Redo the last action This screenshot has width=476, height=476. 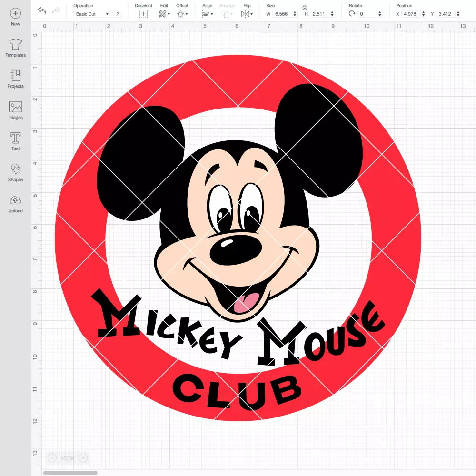point(56,10)
